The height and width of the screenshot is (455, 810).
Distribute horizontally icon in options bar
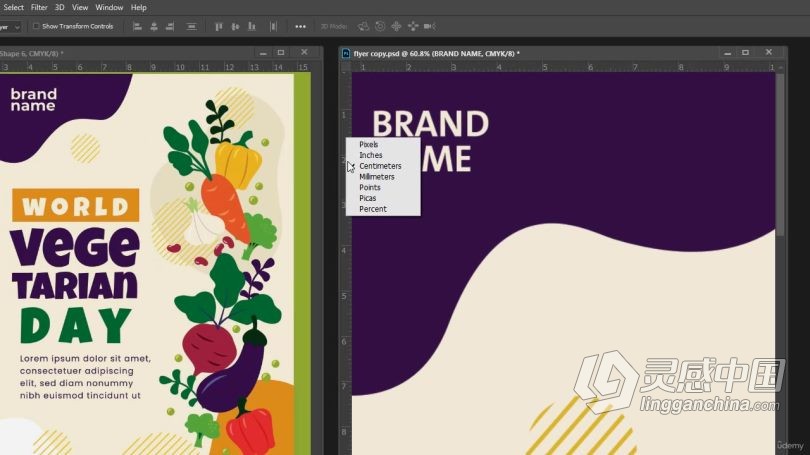point(273,26)
